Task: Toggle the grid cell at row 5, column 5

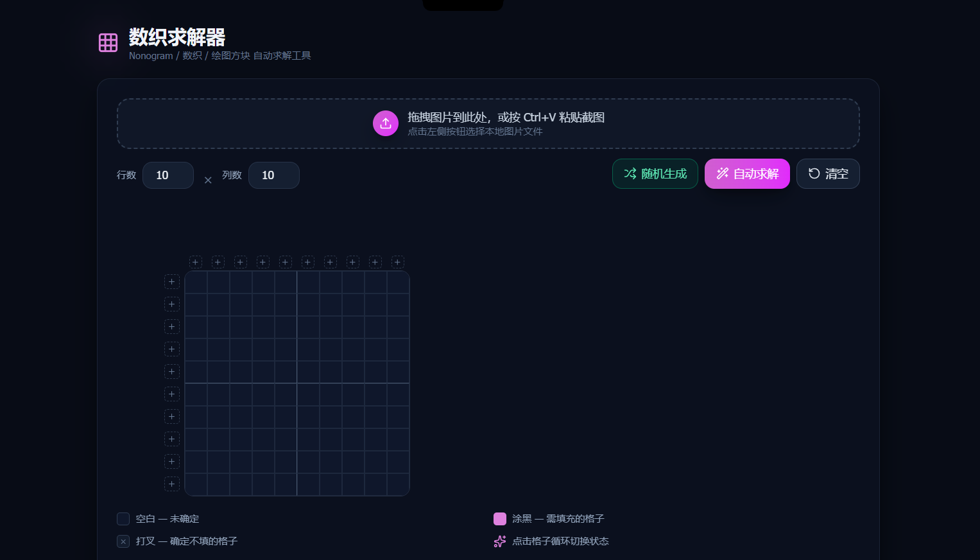Action: [x=286, y=372]
